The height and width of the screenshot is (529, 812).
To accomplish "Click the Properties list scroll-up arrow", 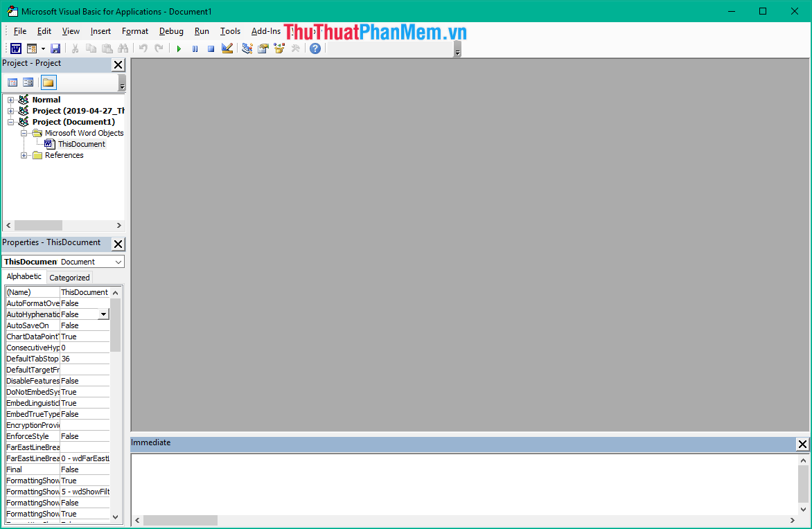I will pos(116,292).
